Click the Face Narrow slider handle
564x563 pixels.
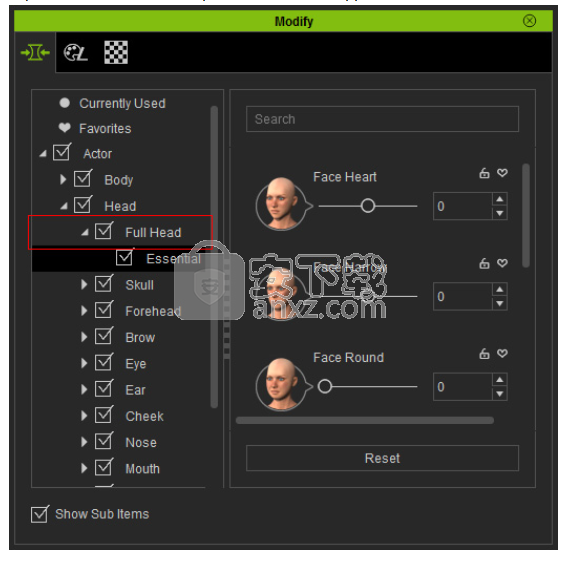368,296
